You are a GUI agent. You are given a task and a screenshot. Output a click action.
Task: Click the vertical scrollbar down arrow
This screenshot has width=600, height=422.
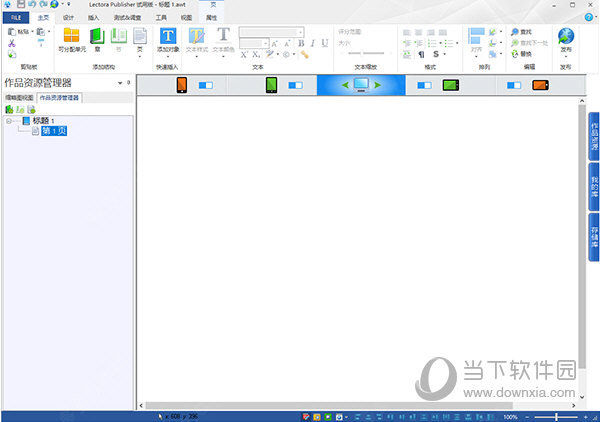pyautogui.click(x=582, y=397)
